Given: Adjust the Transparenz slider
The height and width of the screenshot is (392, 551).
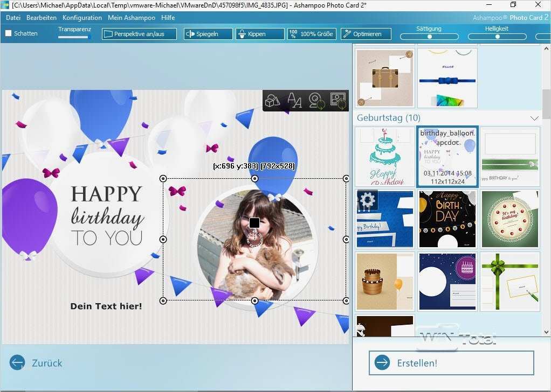Looking at the screenshot, I should click(74, 37).
